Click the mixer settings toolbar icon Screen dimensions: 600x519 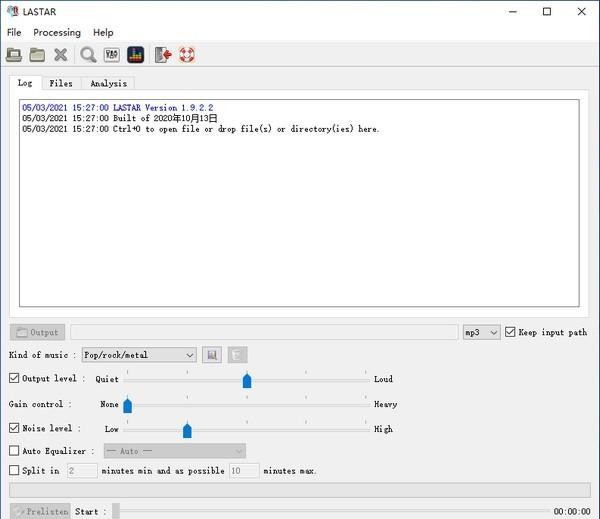click(112, 55)
